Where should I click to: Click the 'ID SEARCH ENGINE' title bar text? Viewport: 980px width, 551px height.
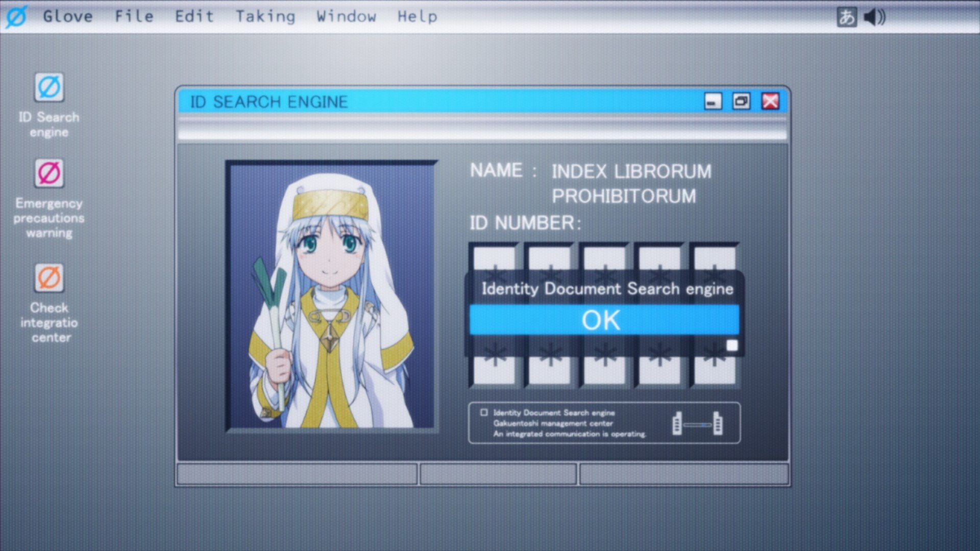[x=269, y=102]
